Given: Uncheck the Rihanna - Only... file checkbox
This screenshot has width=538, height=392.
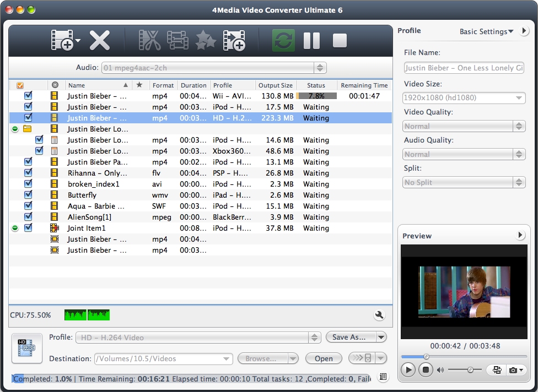Looking at the screenshot, I should point(28,173).
